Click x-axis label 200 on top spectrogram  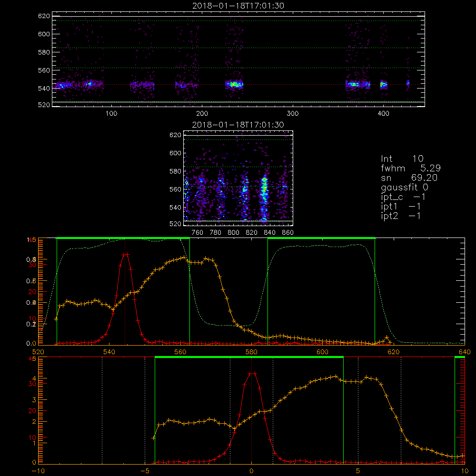pos(202,114)
